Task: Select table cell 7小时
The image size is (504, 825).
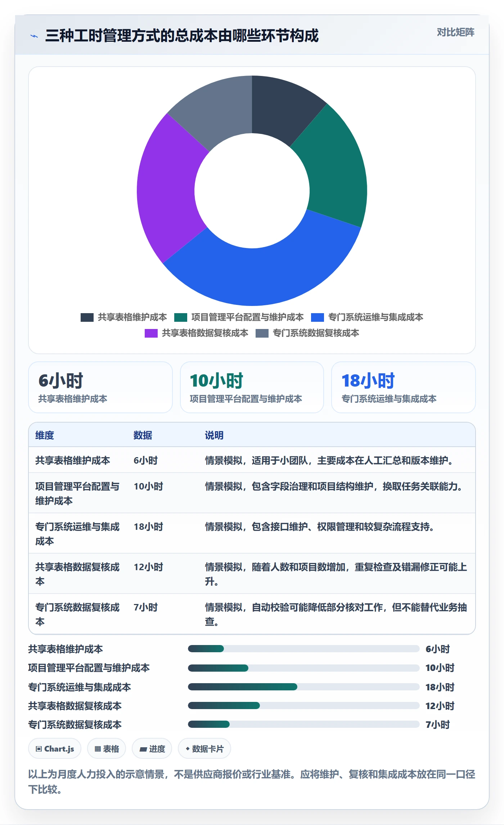Action: [146, 607]
